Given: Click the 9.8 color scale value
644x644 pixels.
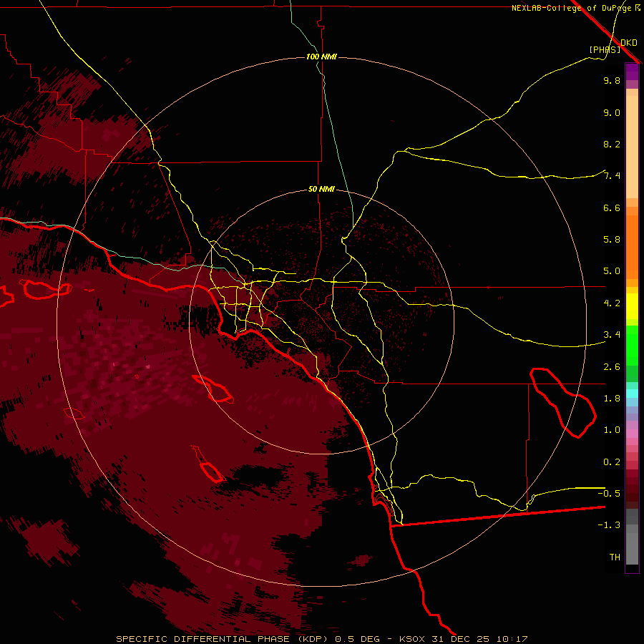Looking at the screenshot, I should pos(612,80).
